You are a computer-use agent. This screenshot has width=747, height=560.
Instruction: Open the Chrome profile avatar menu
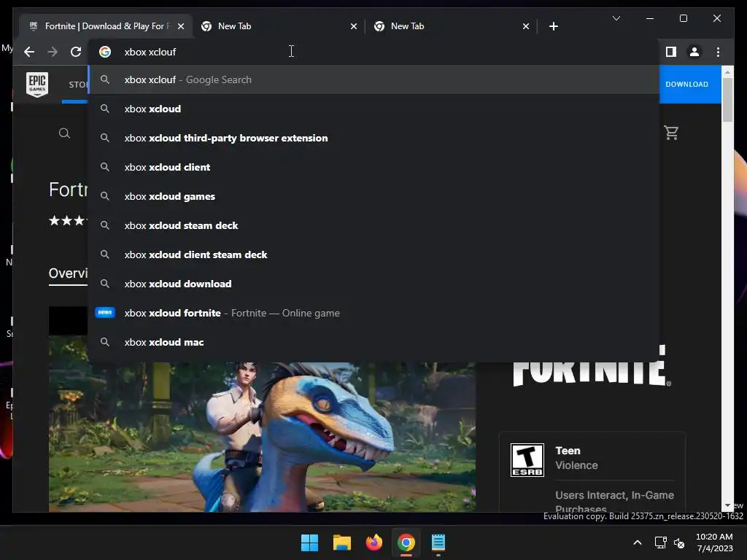[694, 52]
